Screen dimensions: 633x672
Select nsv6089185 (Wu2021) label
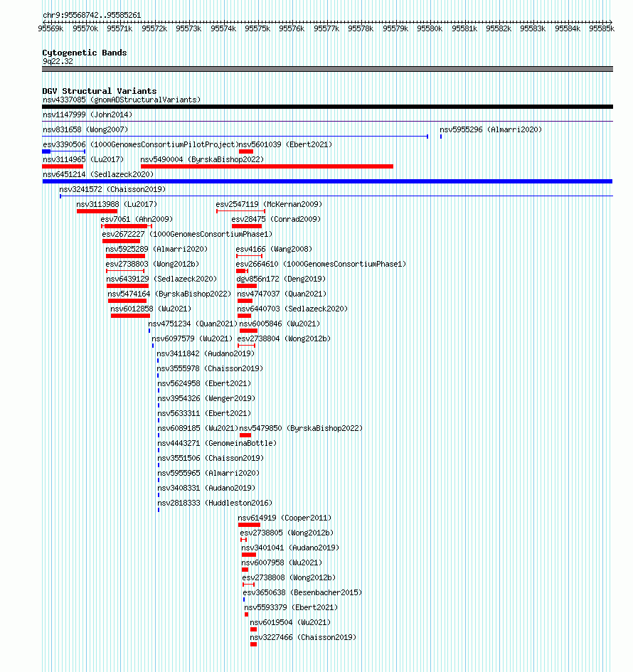198,429
